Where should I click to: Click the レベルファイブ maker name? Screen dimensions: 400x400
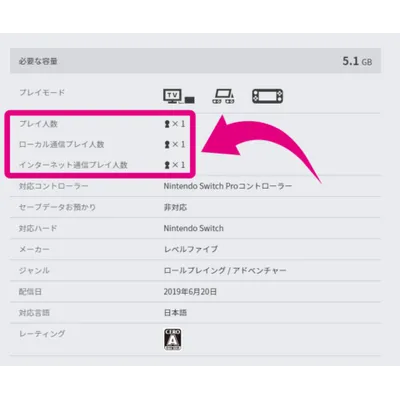coord(191,249)
